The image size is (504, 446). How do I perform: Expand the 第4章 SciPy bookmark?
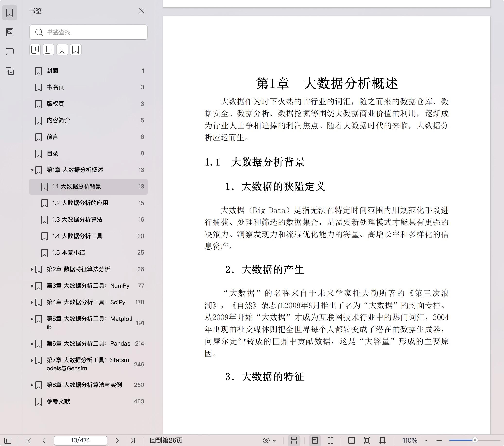32,302
